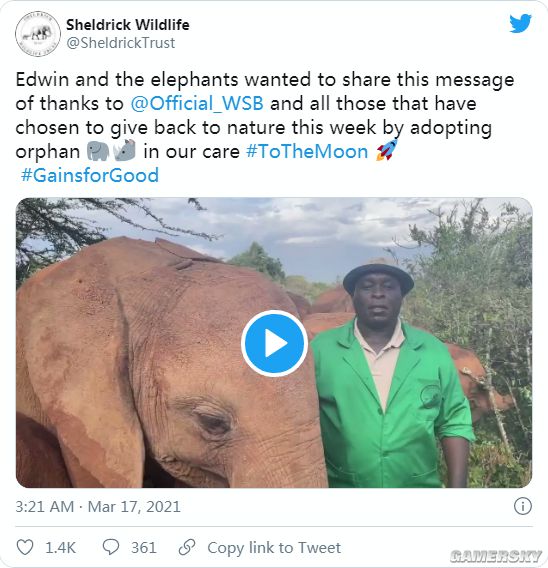Click the Gamersky watermark
Screen dimensions: 548x568
tap(496, 556)
